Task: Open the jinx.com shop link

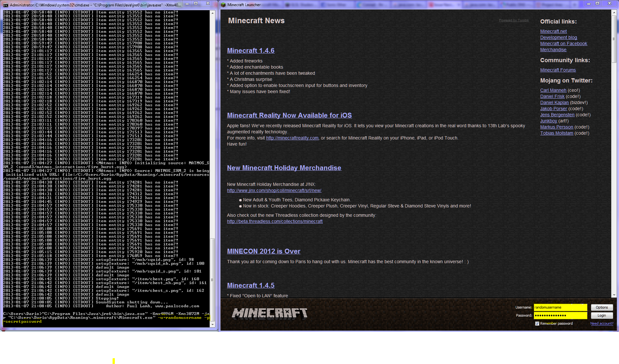Action: point(274,190)
